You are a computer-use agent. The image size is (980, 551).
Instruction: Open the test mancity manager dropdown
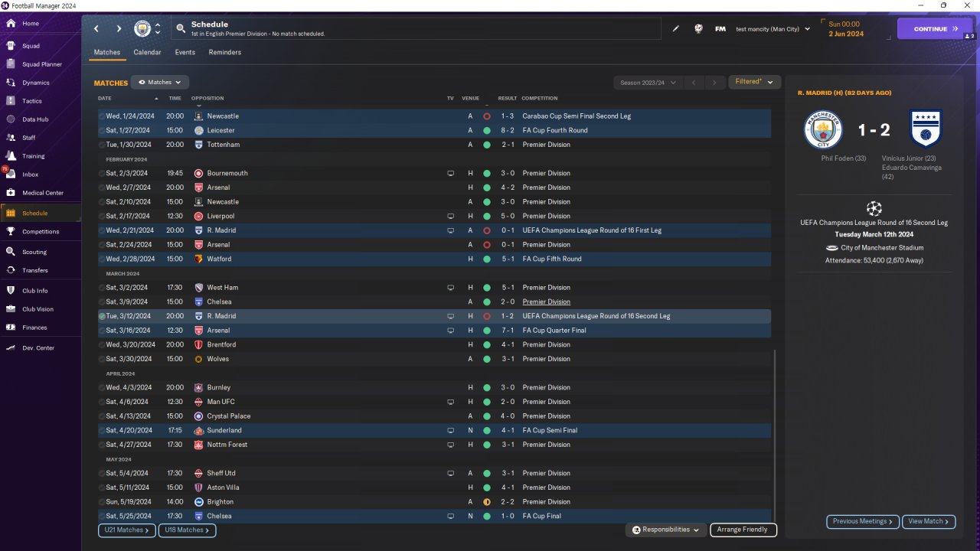pos(773,29)
